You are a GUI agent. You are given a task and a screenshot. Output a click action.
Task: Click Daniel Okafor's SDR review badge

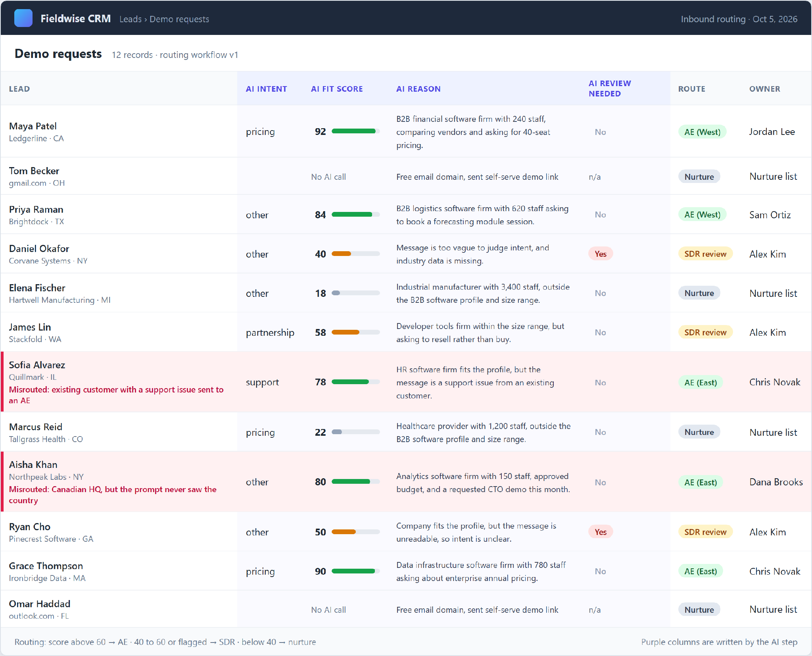click(x=705, y=254)
